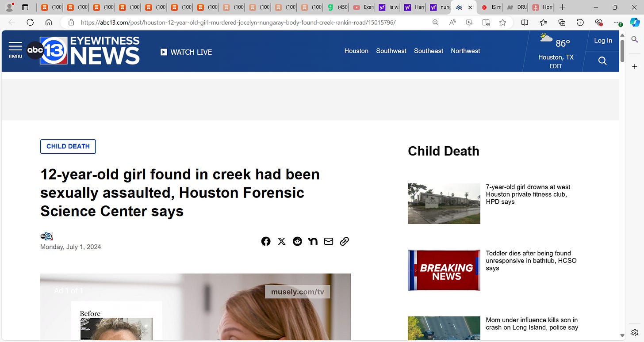Open Browser essentials heart icon
The image size is (644, 342).
(x=599, y=22)
